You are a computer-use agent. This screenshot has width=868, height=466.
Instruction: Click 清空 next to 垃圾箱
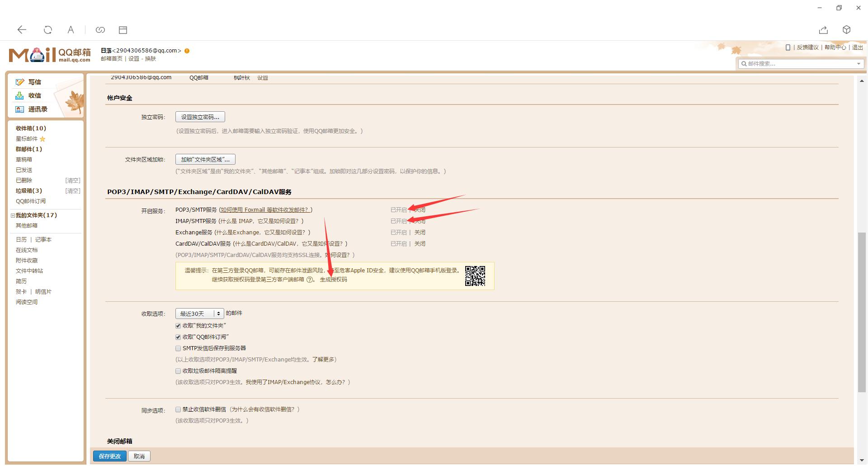[x=73, y=191]
